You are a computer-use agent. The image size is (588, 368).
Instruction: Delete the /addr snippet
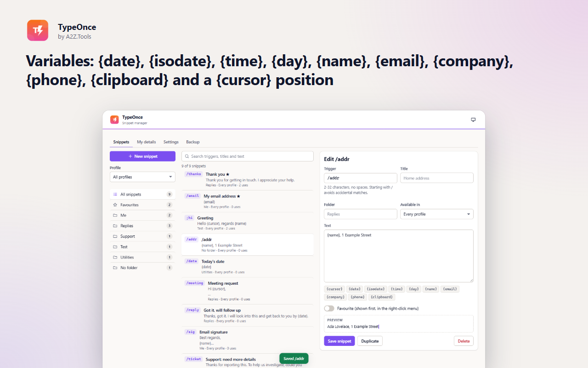click(464, 341)
